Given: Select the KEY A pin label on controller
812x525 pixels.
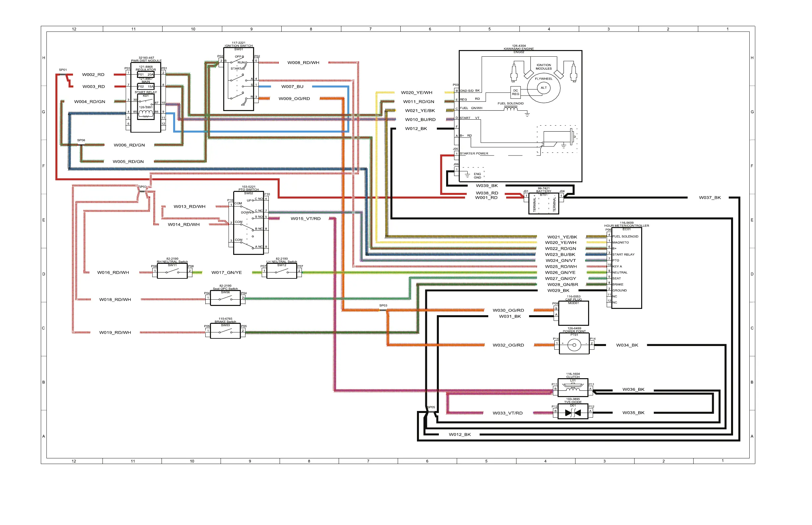Looking at the screenshot, I should [x=617, y=266].
